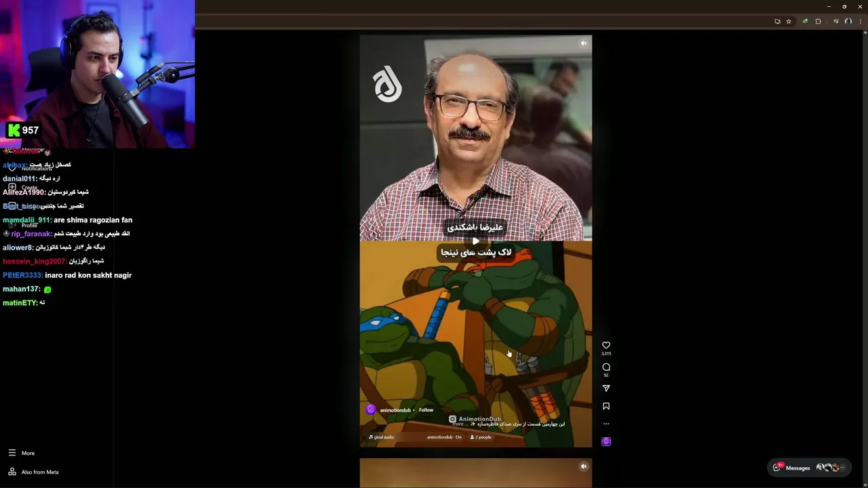The image size is (868, 488).
Task: Open the install app icon in address bar
Action: click(777, 22)
